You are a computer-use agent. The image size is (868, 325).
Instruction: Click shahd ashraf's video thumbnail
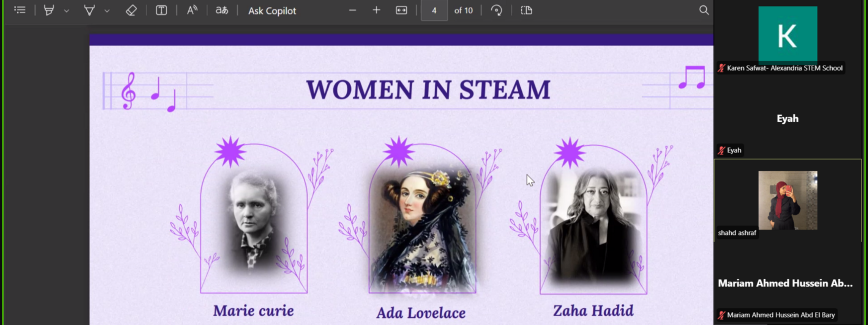[788, 200]
